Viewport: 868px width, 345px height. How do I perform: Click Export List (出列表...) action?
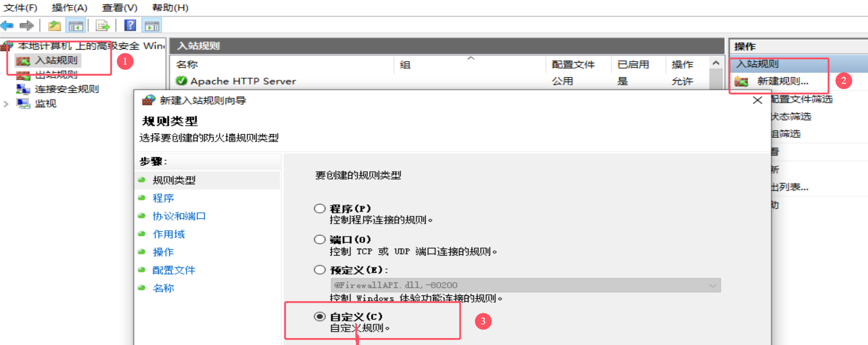pos(789,187)
